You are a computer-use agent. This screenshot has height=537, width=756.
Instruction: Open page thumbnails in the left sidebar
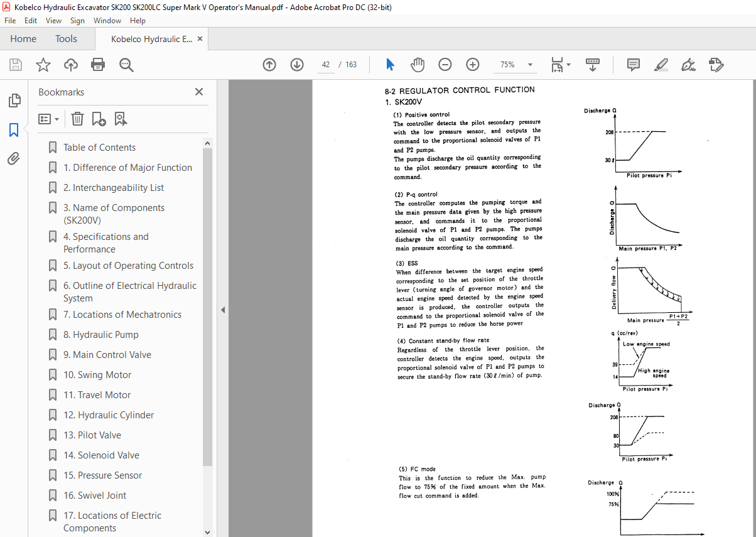pos(14,100)
